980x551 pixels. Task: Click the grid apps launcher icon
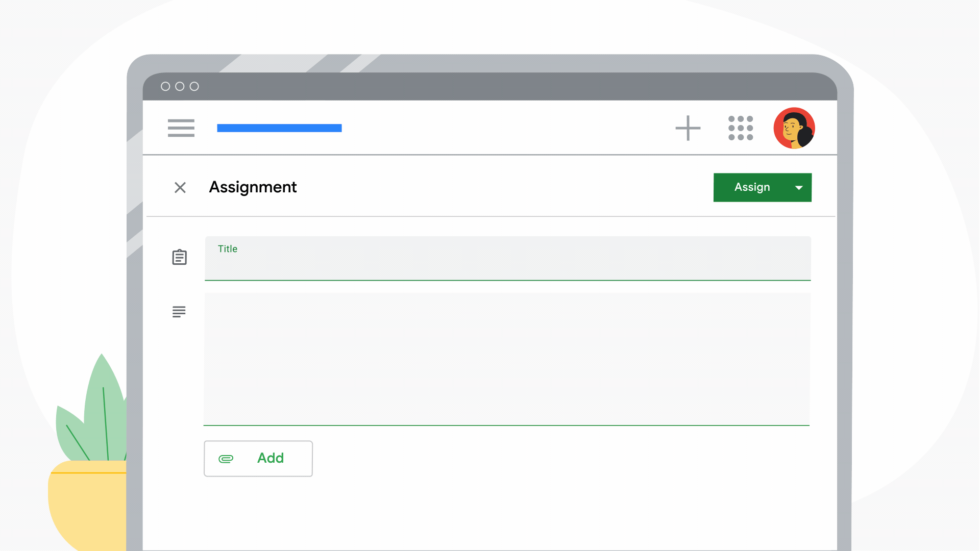click(x=741, y=128)
